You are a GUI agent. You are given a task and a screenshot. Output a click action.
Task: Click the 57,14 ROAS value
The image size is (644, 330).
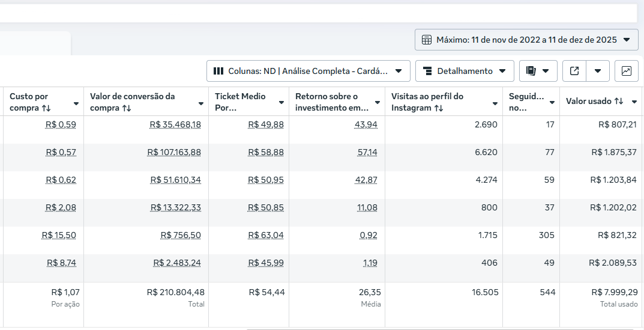(367, 153)
